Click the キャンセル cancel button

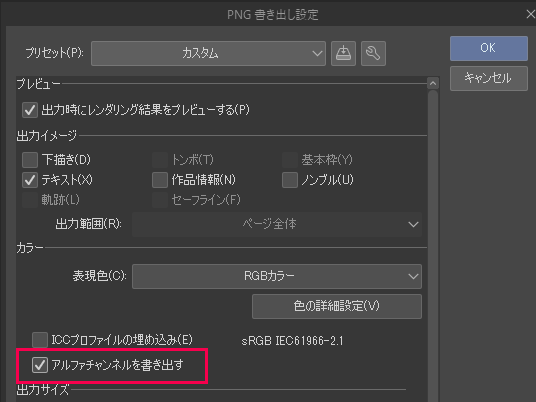(x=489, y=78)
